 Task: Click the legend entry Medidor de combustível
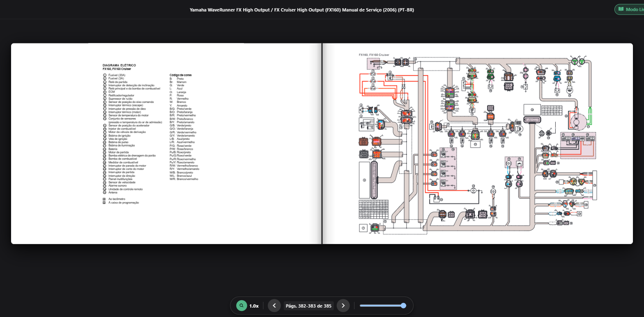coord(123,162)
